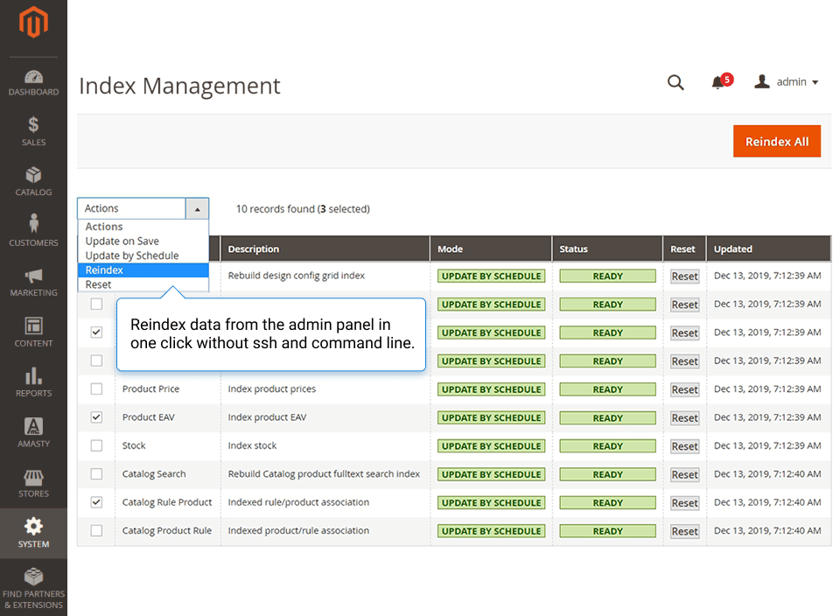
Task: Click Reset in Catalog Search row
Action: 684,475
